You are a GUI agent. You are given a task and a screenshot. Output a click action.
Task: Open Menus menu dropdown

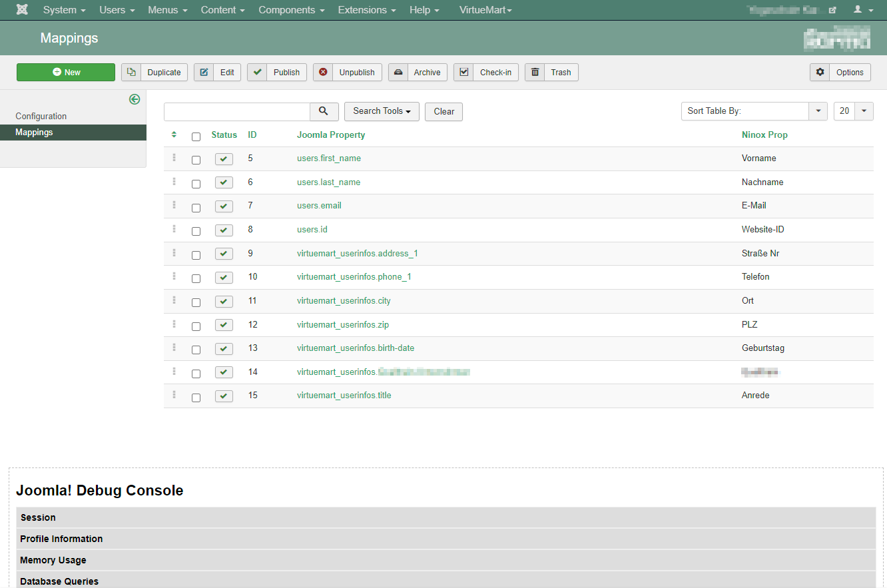tap(168, 10)
